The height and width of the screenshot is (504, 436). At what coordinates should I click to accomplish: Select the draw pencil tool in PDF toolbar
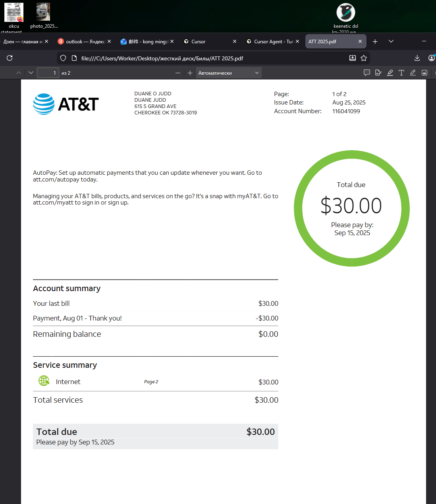pyautogui.click(x=413, y=73)
